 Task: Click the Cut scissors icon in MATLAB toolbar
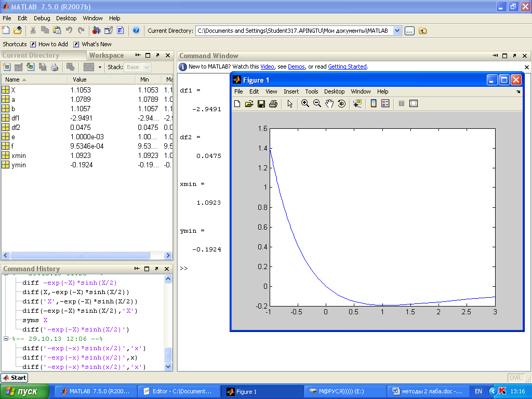(33, 31)
